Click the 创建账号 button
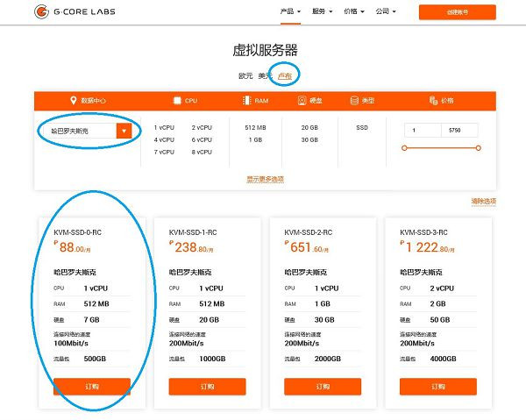This screenshot has height=420, width=526. coord(450,12)
